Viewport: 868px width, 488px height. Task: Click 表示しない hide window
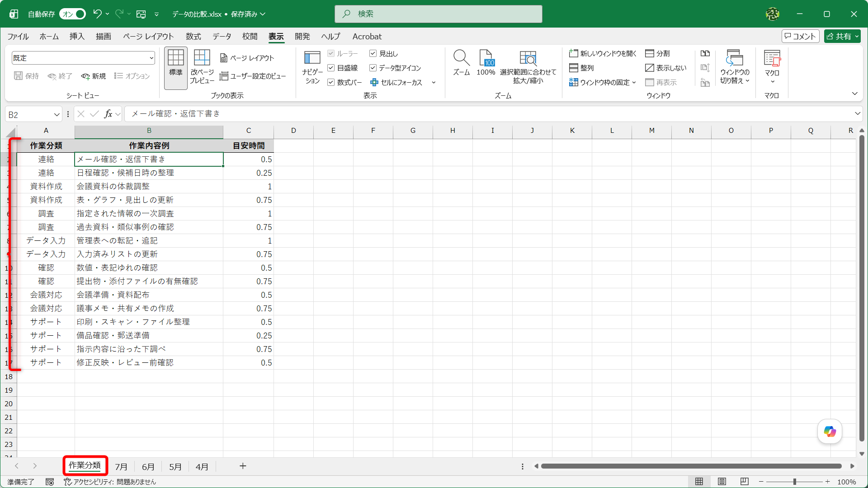[x=665, y=68]
